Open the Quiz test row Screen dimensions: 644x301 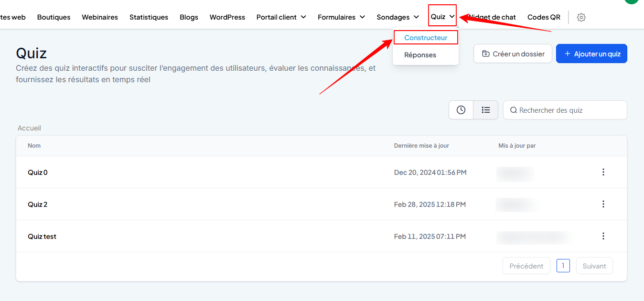(x=321, y=236)
